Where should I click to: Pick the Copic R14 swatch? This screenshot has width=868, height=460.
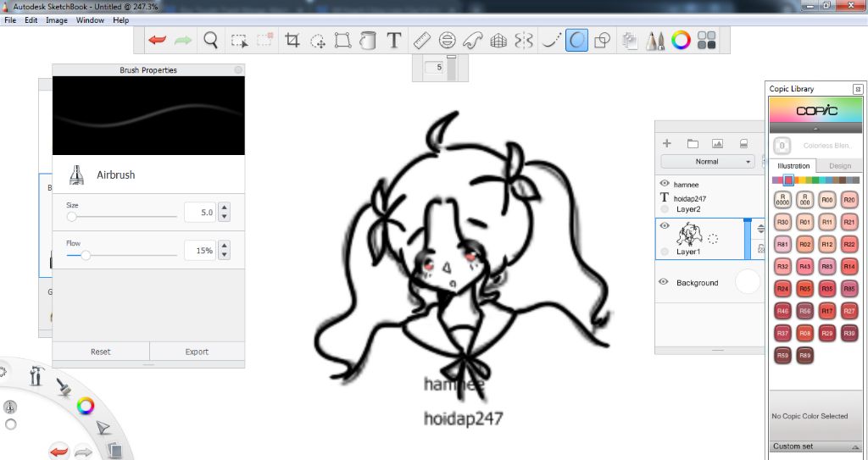(849, 266)
